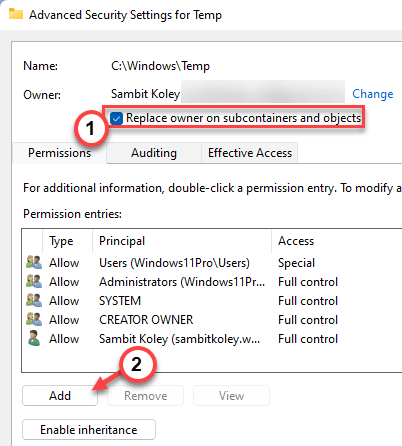Click the user icon for Sambit Koley entry

pyautogui.click(x=34, y=338)
